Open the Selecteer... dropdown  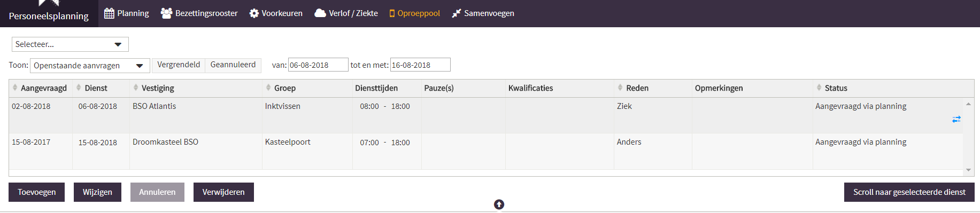[70, 44]
